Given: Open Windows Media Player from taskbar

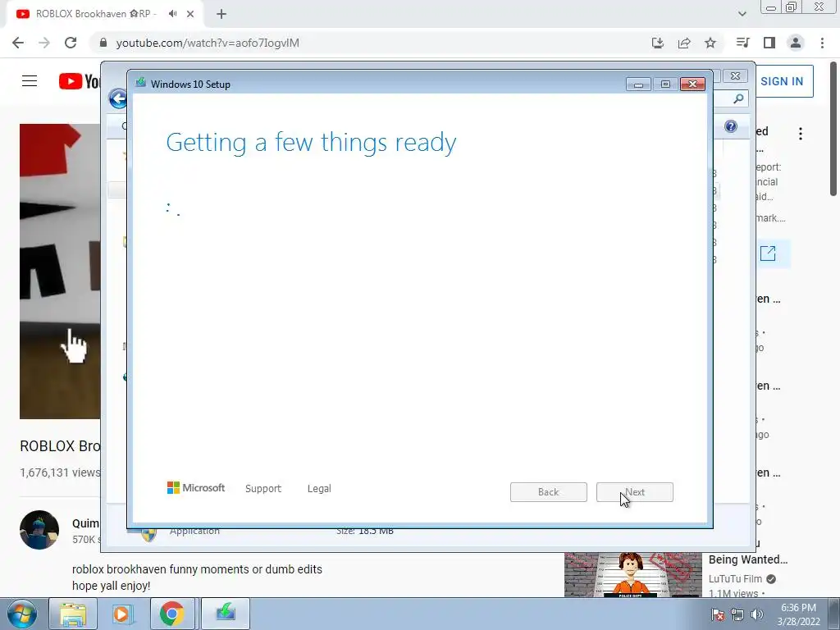Looking at the screenshot, I should point(121,614).
